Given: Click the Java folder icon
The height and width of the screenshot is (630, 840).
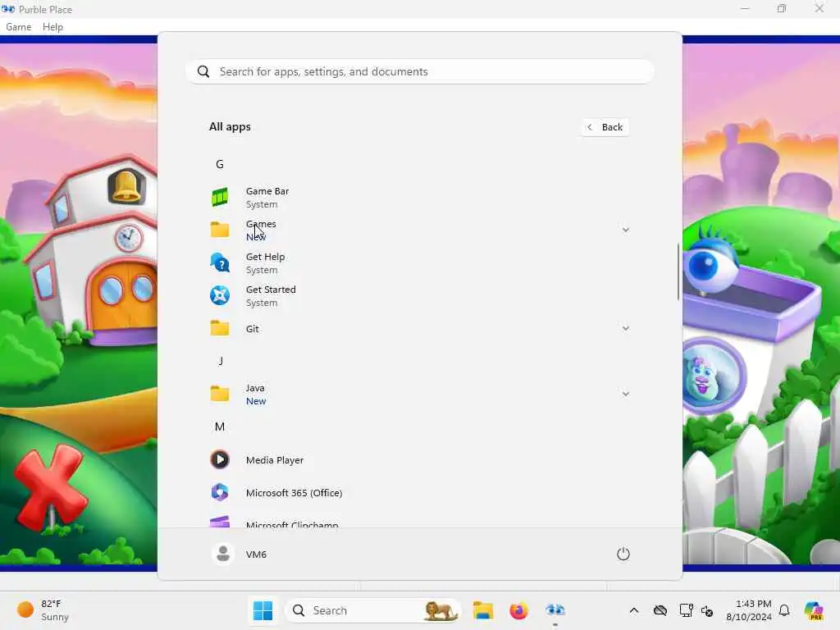Looking at the screenshot, I should [x=220, y=394].
